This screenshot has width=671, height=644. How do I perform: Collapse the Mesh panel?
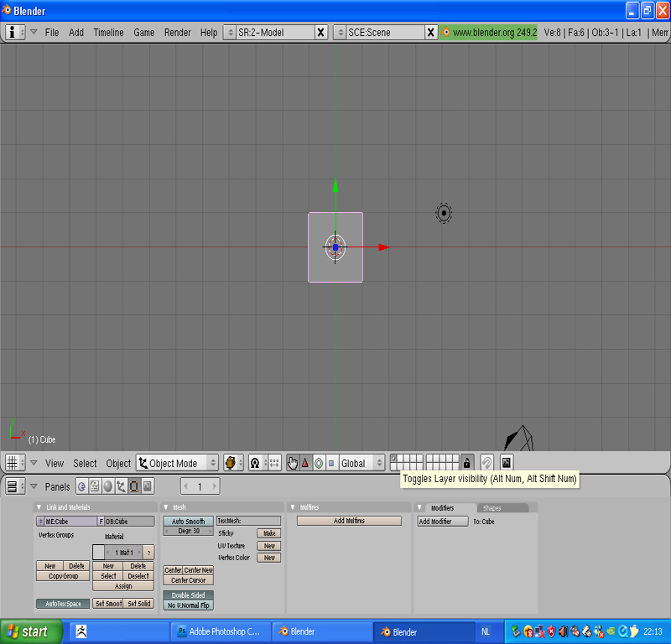pos(166,507)
